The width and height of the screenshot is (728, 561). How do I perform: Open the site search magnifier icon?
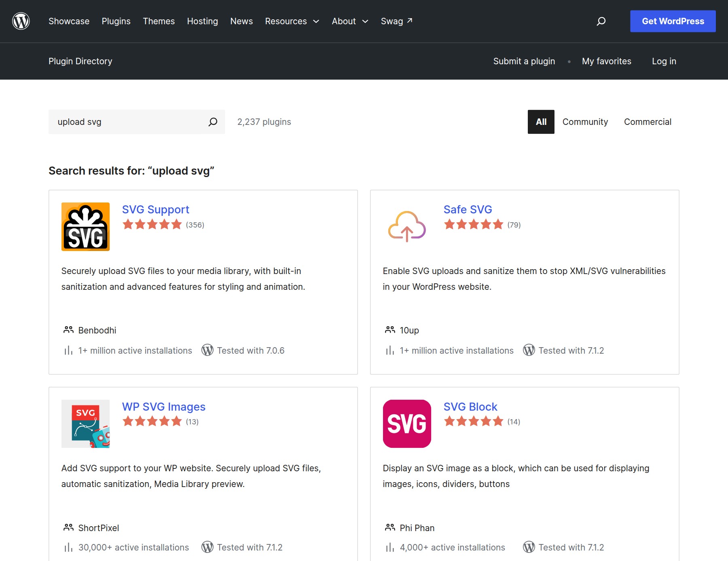click(x=601, y=21)
